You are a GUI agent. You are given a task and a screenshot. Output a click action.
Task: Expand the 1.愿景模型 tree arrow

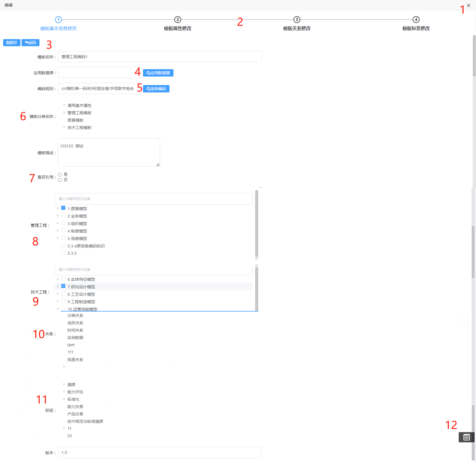pyautogui.click(x=58, y=208)
